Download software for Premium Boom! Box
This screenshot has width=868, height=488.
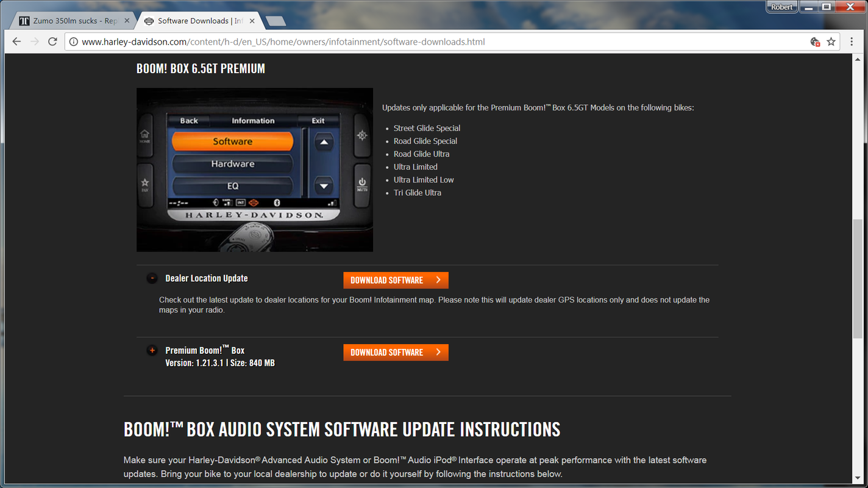(x=396, y=352)
